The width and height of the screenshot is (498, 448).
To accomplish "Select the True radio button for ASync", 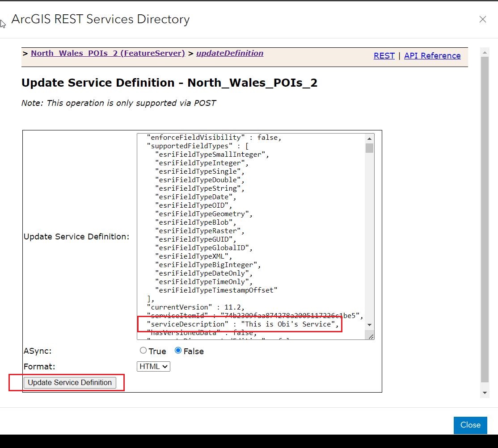I will (143, 351).
